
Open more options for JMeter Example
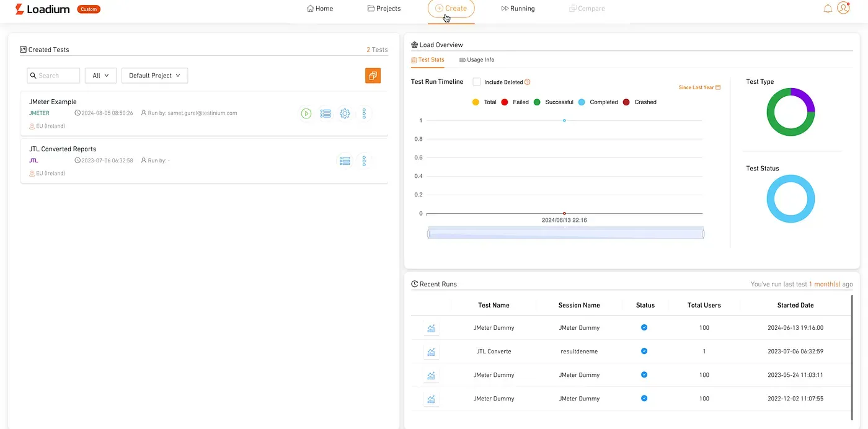pos(364,113)
